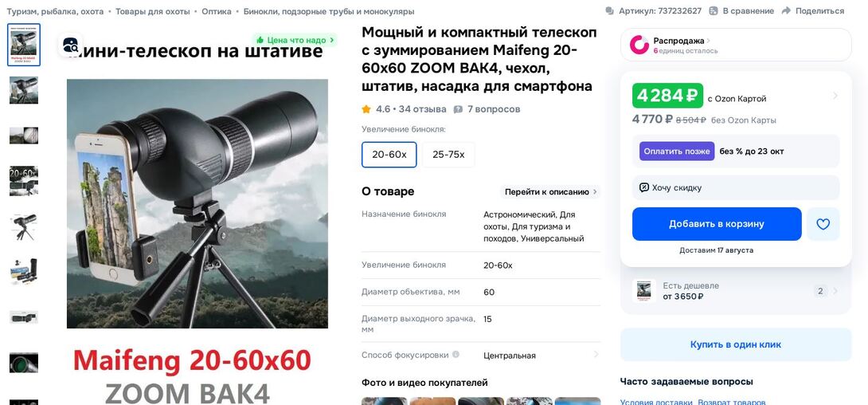Screen dimensions: 868x405
Task: Expand the Есть дешевле cheaper offers chevron
Action: tap(835, 292)
